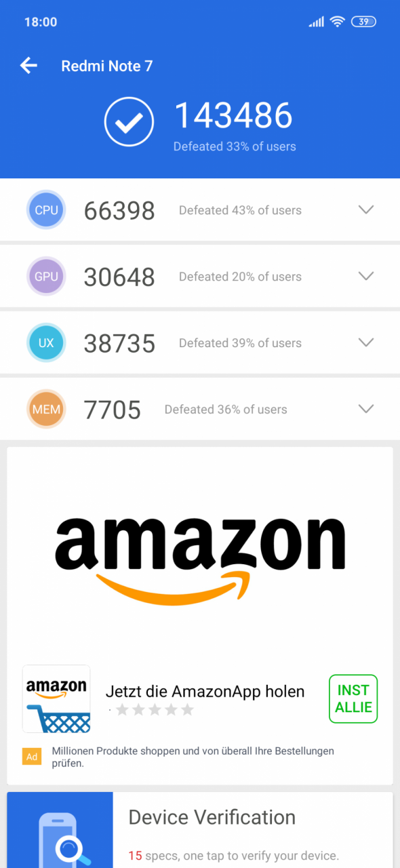Expand the GPU score details chevron
Viewport: 400px width, 868px height.
tap(366, 277)
